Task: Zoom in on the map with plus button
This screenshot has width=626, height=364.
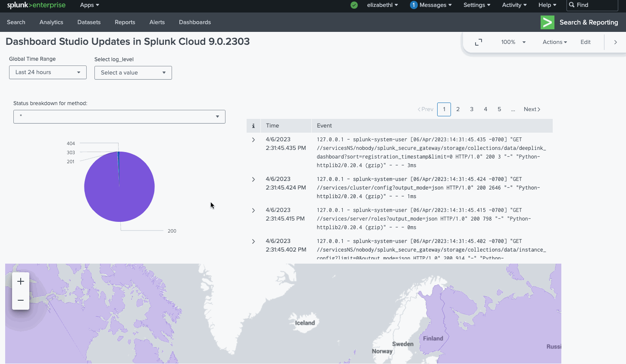Action: point(21,282)
